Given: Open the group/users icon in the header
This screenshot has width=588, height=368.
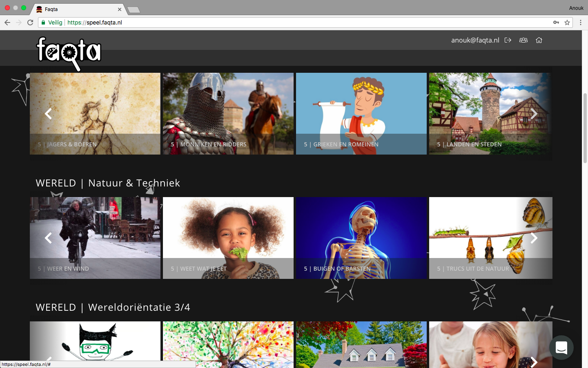Looking at the screenshot, I should tap(523, 40).
